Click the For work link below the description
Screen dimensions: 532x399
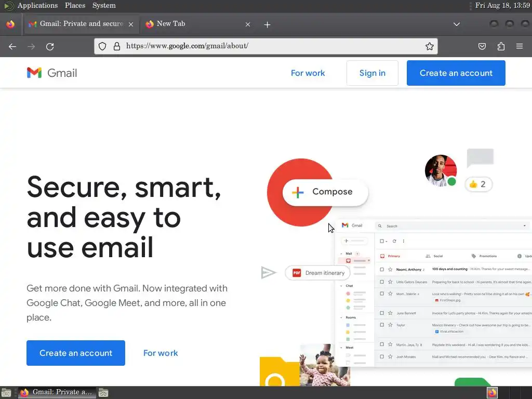click(x=161, y=353)
